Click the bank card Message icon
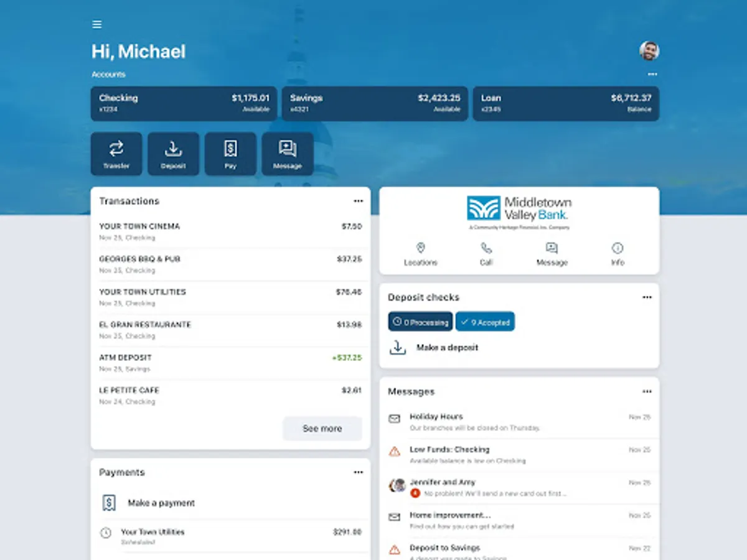Screen dimensions: 747x560 coord(552,248)
